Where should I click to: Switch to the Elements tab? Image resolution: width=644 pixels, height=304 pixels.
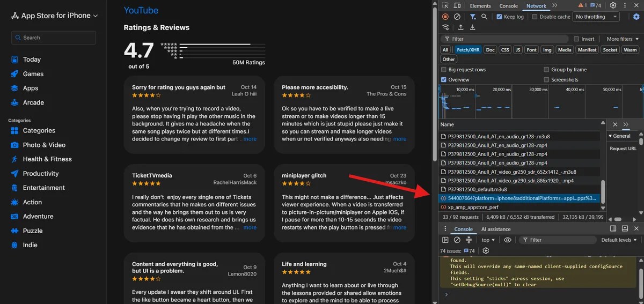(480, 6)
